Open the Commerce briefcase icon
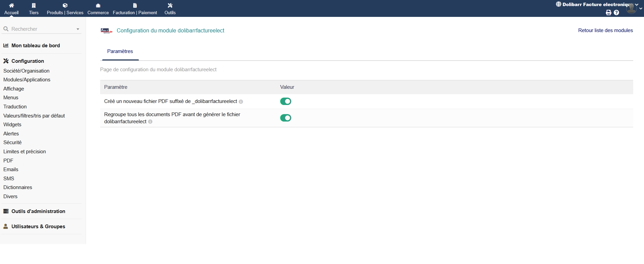Image resolution: width=644 pixels, height=264 pixels. [x=98, y=5]
